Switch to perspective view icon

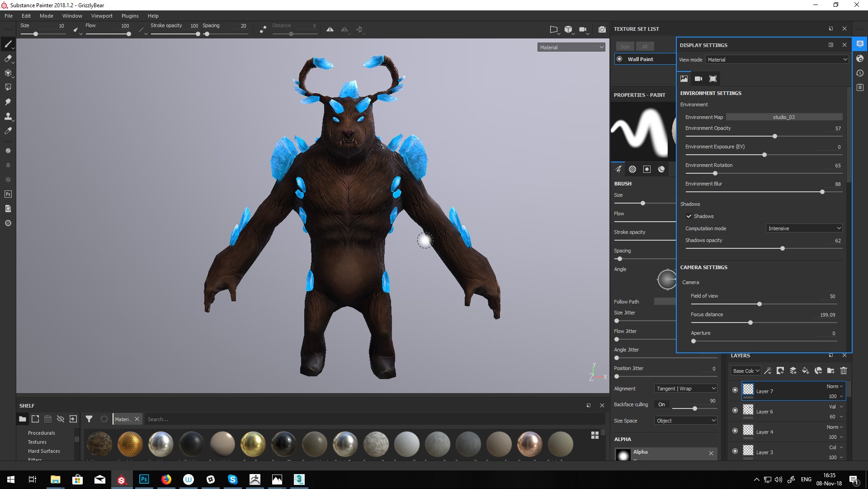[554, 29]
